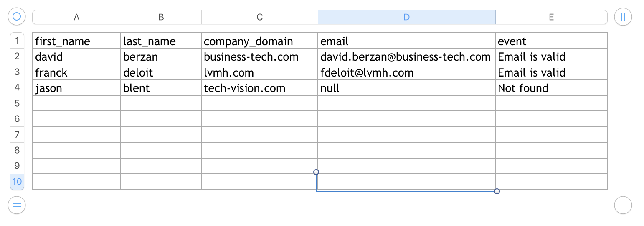Click the circular table handle at top left

point(17,17)
